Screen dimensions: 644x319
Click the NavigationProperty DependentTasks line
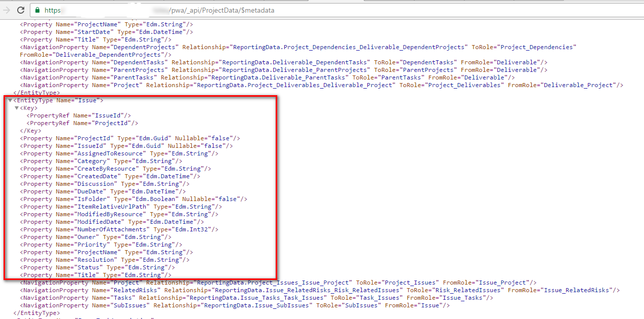284,62
